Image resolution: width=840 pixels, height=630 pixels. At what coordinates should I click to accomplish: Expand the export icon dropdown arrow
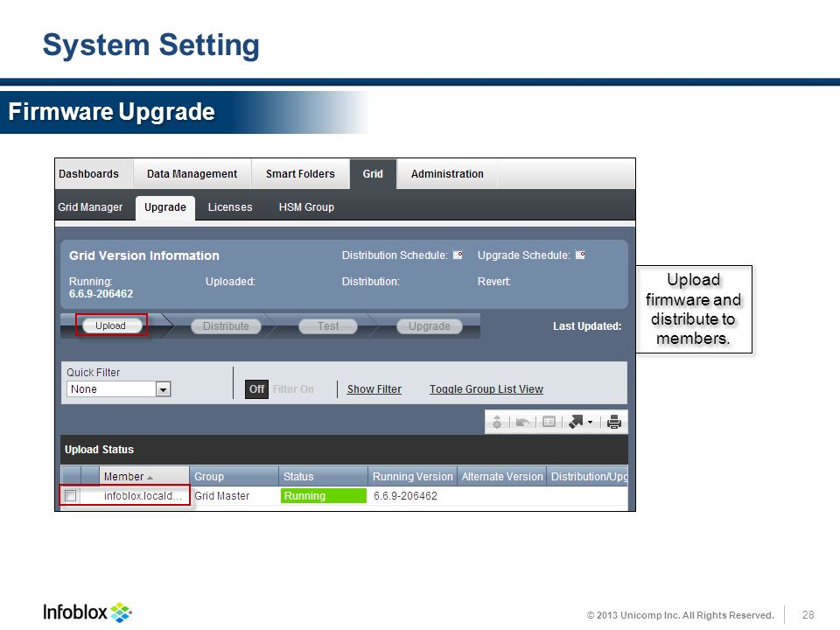tap(590, 422)
